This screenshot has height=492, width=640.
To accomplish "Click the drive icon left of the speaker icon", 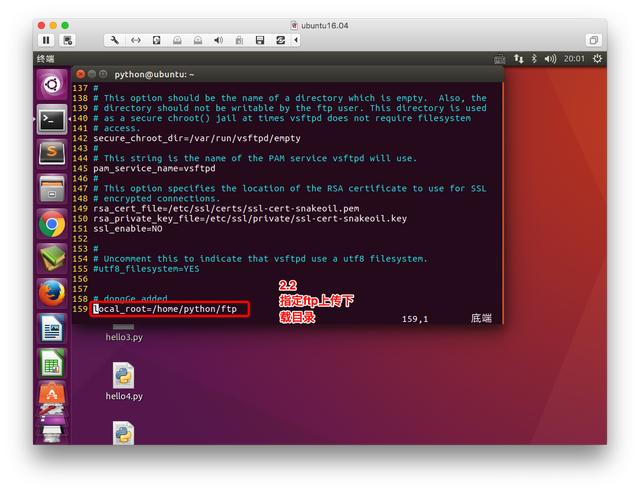I will tap(198, 40).
